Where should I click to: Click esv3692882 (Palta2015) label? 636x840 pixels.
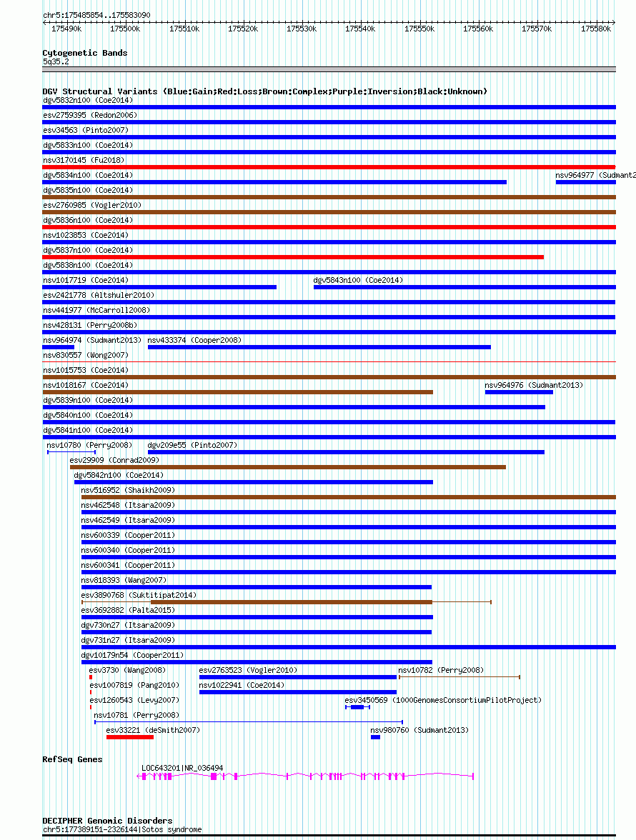tap(128, 610)
